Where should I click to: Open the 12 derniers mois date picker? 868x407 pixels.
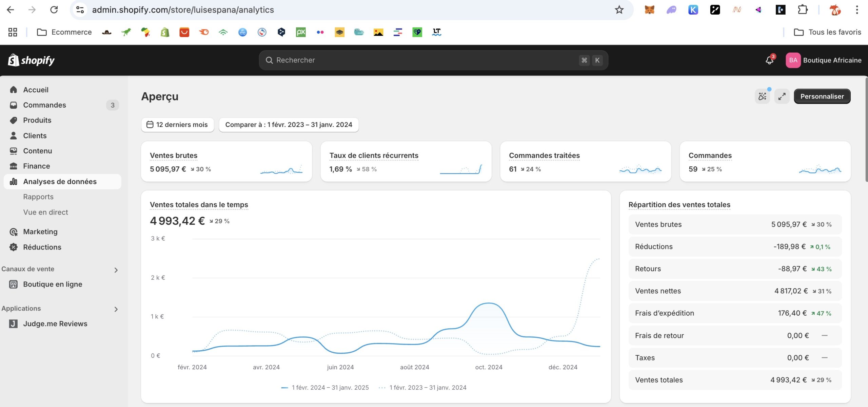coord(177,125)
